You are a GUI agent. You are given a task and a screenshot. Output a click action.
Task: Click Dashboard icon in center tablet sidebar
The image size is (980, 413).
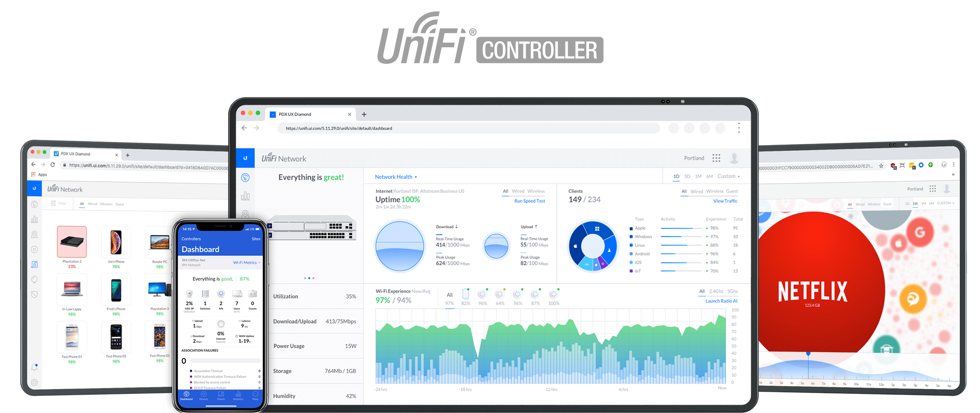click(245, 178)
